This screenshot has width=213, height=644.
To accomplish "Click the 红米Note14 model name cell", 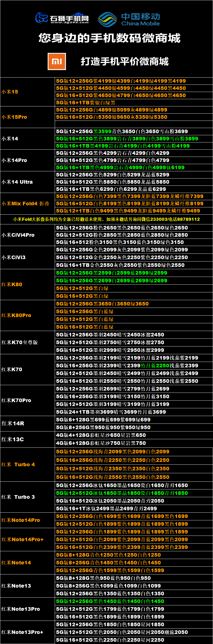I will click(28, 563).
